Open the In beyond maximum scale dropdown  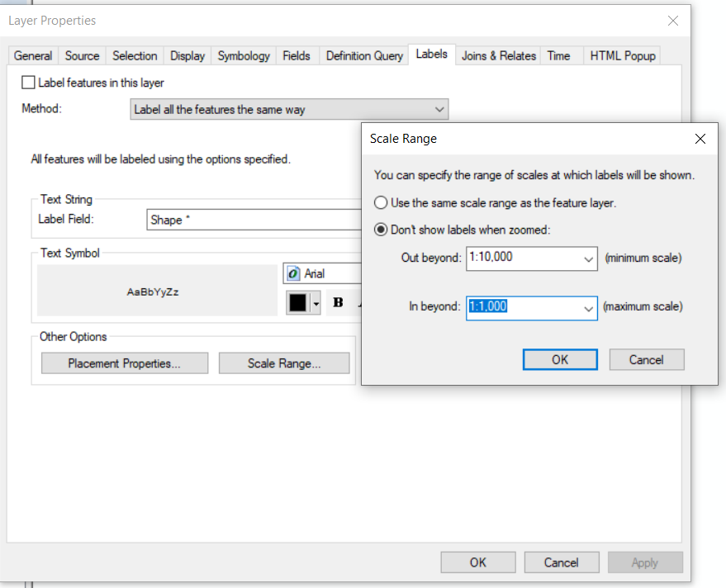(x=588, y=307)
